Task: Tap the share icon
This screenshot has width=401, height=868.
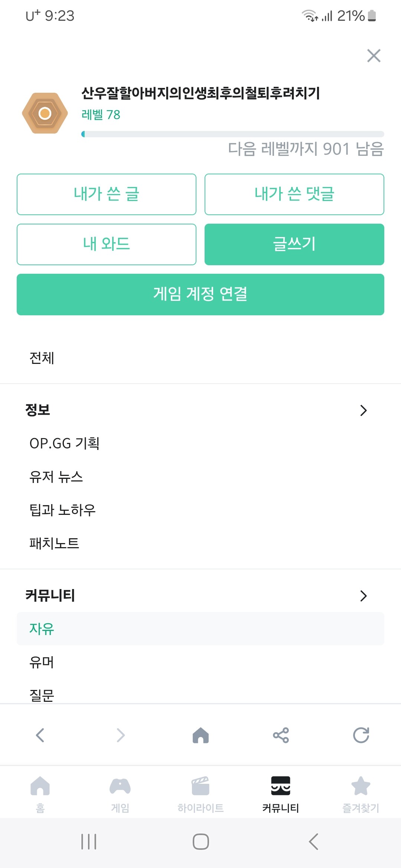Action: click(281, 735)
